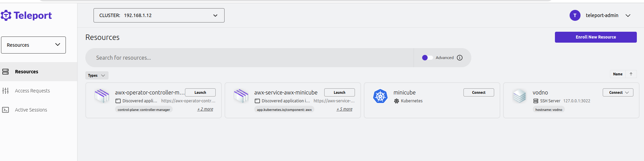Click the Active Sessions terminal icon
The width and height of the screenshot is (644, 161).
pyautogui.click(x=5, y=110)
